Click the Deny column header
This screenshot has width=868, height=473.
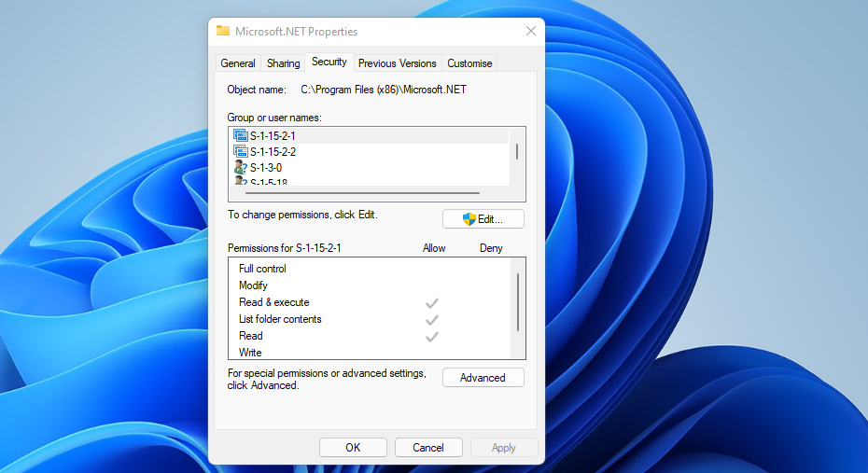[491, 248]
